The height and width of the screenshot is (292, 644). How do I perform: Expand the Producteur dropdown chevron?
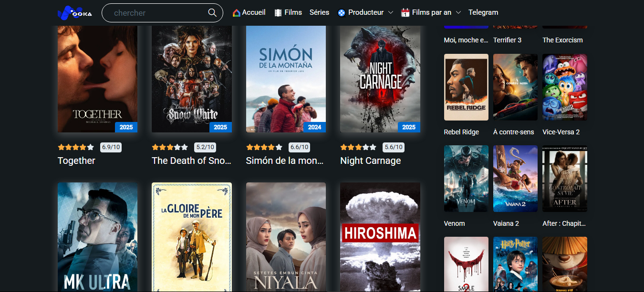click(x=390, y=13)
